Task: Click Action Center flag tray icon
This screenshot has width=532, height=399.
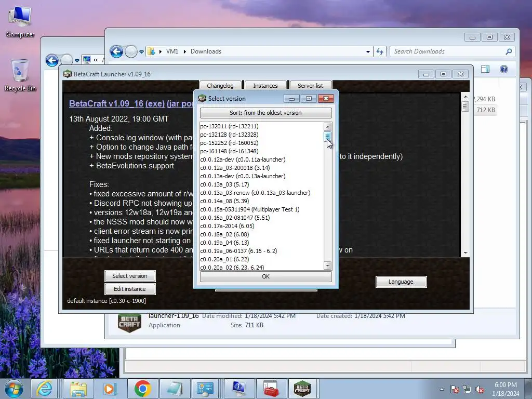Action: coord(454,389)
